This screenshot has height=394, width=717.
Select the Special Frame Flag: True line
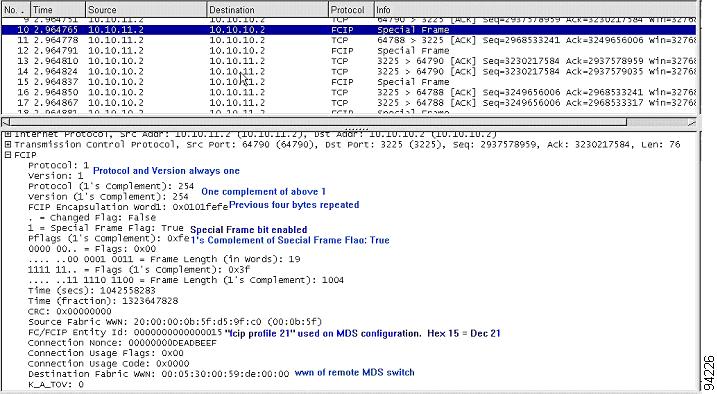[x=105, y=228]
